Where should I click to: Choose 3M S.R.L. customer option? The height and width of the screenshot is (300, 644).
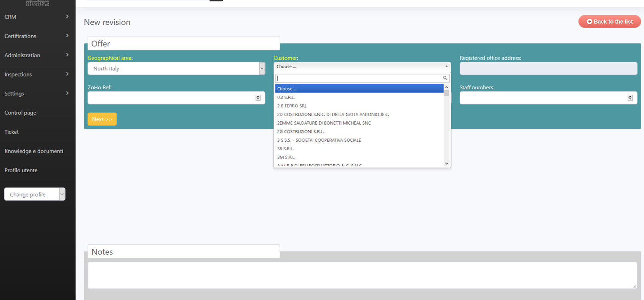coord(286,157)
